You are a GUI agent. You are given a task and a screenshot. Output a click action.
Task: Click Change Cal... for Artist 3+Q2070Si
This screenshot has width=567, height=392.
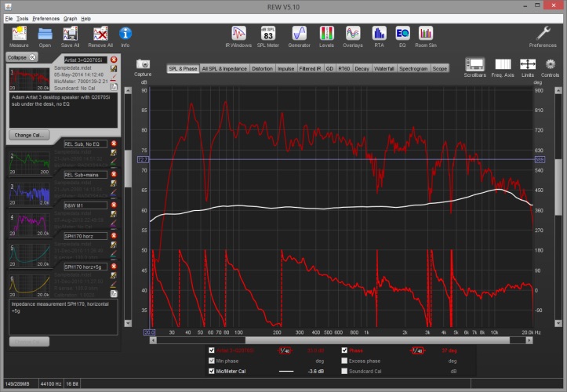[x=29, y=135]
